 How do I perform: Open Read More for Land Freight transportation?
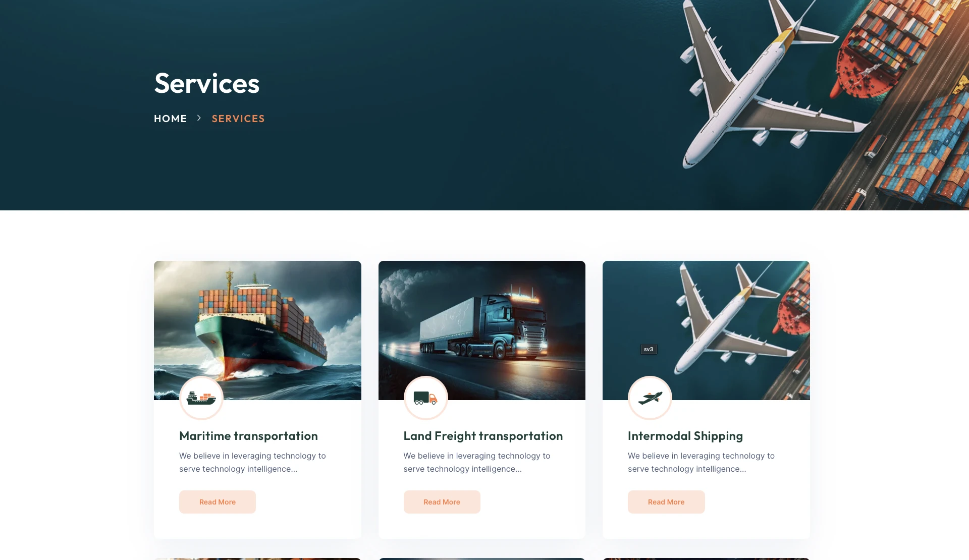tap(442, 502)
